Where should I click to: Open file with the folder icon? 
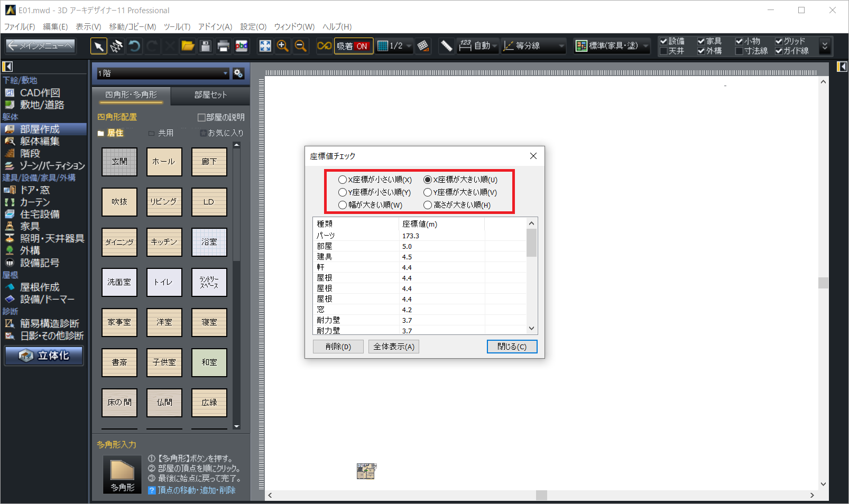(188, 46)
